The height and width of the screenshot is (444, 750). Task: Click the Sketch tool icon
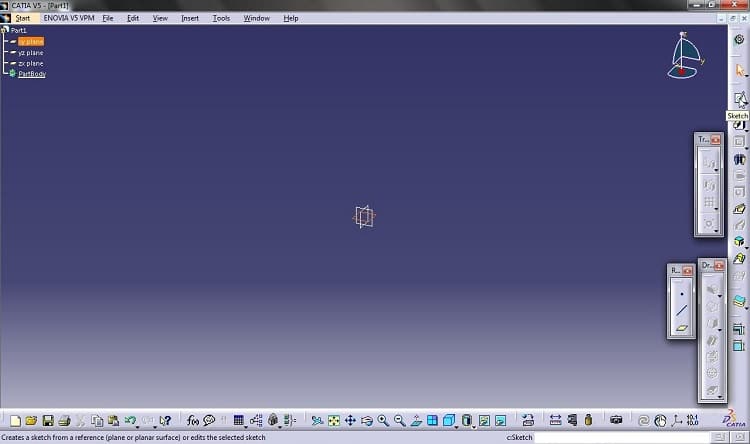coord(739,98)
